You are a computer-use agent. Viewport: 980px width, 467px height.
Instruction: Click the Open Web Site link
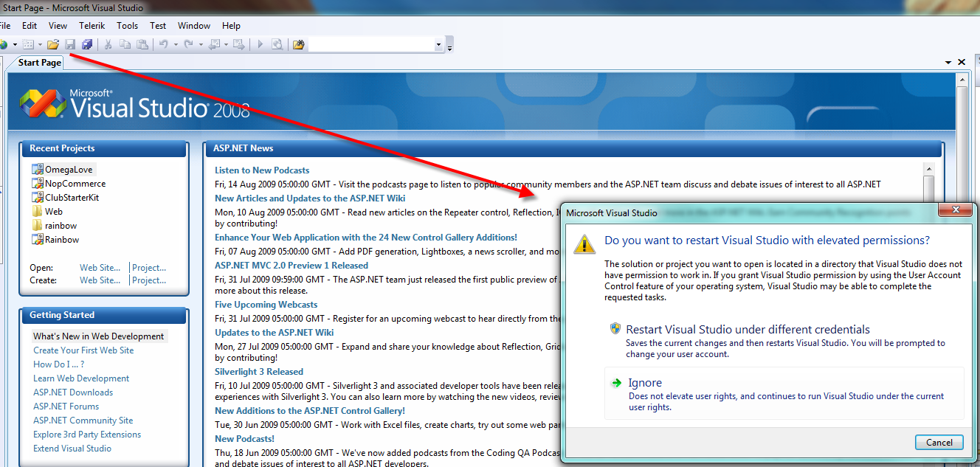click(x=100, y=268)
